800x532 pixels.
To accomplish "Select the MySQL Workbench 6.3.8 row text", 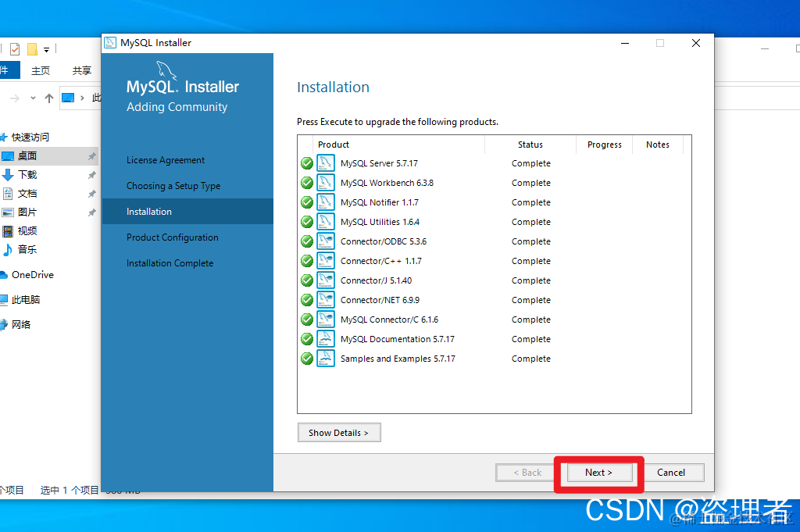I will [x=387, y=183].
